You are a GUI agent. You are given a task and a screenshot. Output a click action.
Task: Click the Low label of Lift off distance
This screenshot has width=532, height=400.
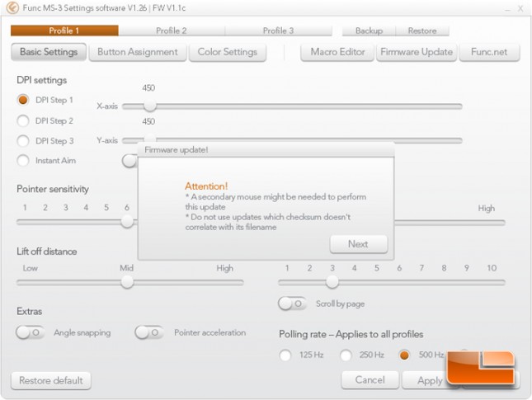(x=31, y=268)
